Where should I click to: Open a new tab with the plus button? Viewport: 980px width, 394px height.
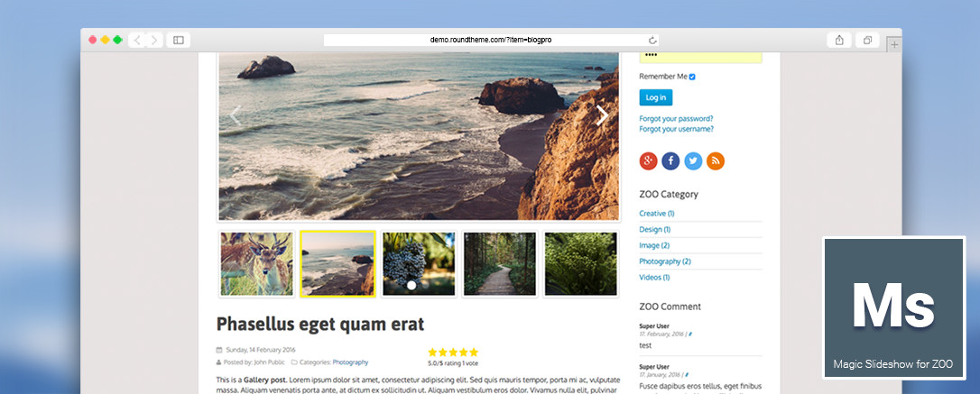tap(894, 44)
